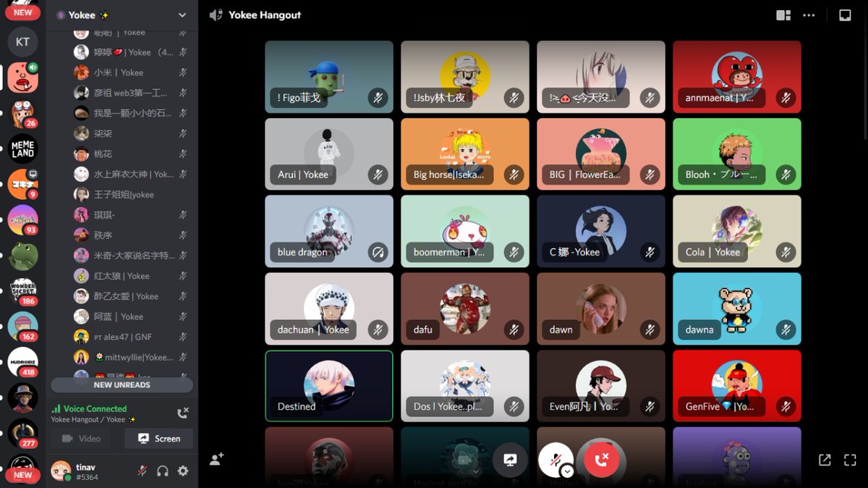Select member 王子姐姐|yokee
The height and width of the screenshot is (488, 868).
click(x=132, y=194)
